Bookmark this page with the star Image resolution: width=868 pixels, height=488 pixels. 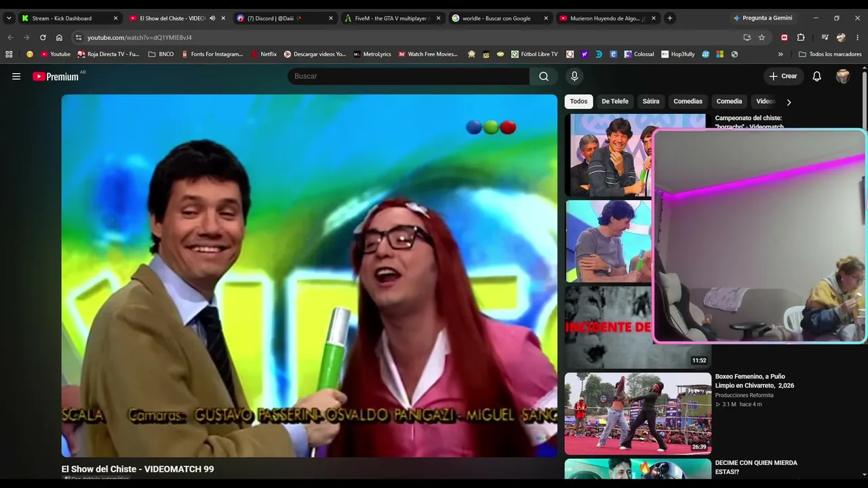click(762, 37)
